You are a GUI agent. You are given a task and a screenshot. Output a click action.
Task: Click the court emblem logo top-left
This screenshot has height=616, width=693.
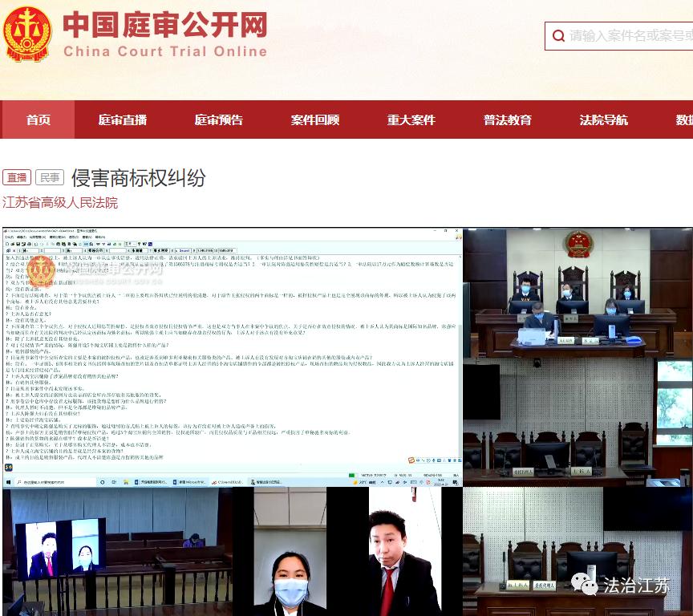click(x=29, y=34)
